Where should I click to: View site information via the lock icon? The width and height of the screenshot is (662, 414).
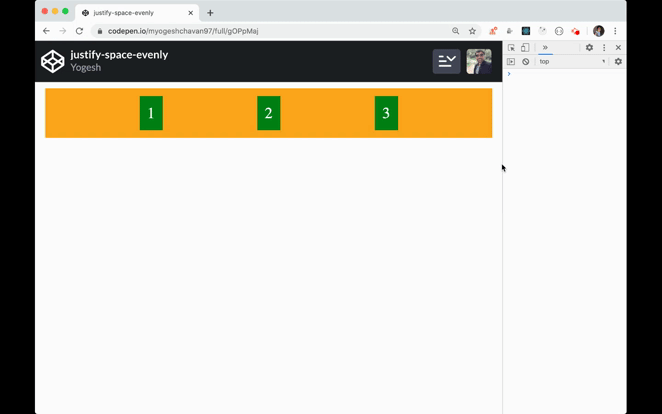pos(100,31)
